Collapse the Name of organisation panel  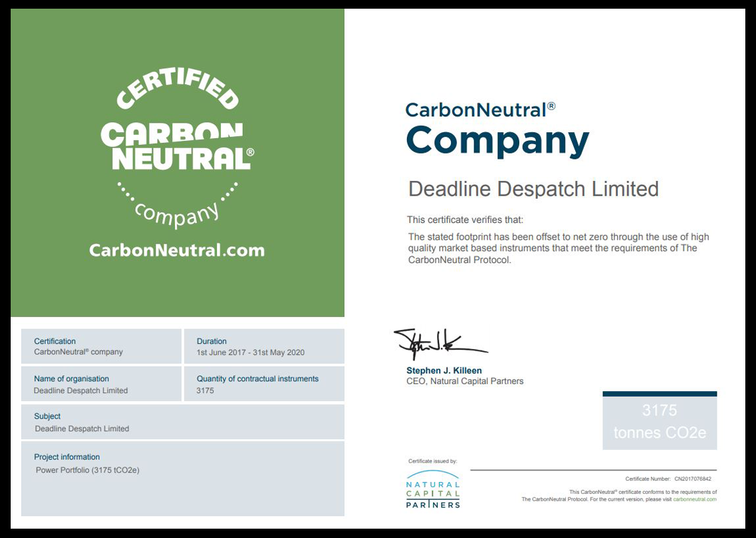tap(100, 383)
